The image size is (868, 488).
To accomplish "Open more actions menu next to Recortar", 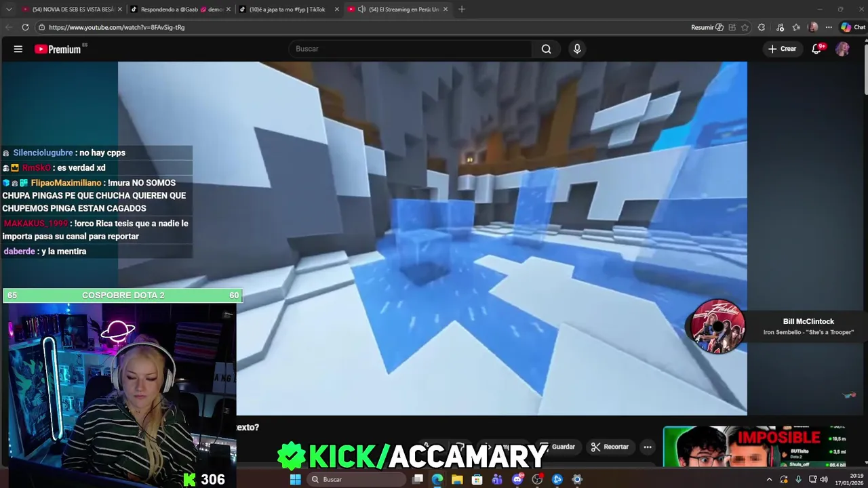I will (648, 447).
